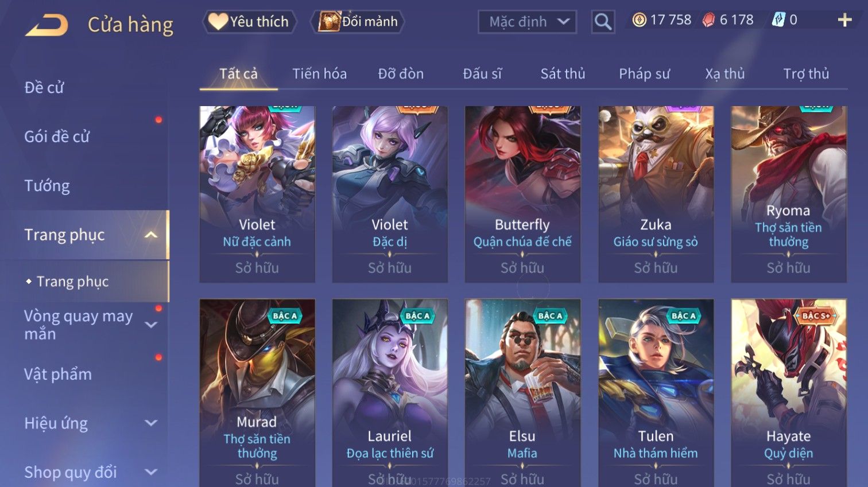868x487 pixels.
Task: Open Gói đề cử in sidebar
Action: (x=57, y=137)
